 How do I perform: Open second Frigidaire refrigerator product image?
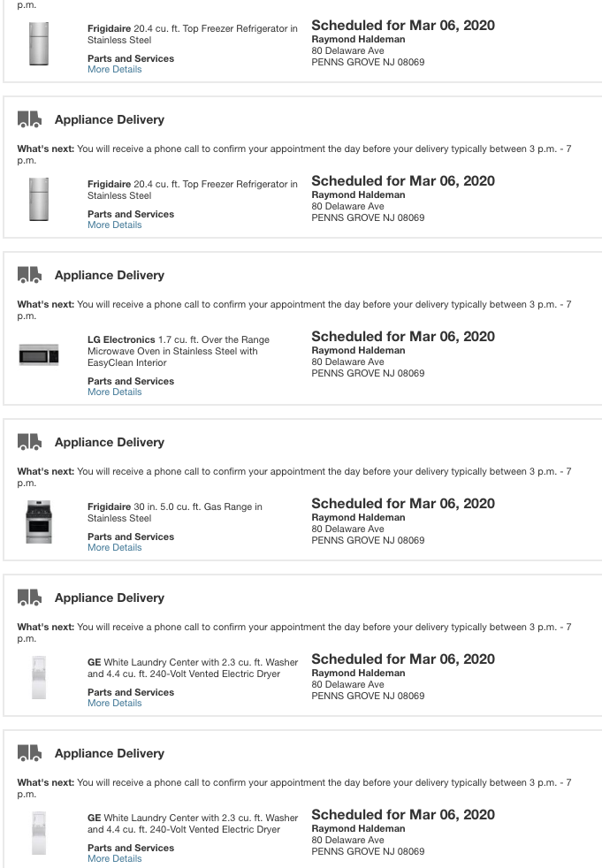(x=39, y=199)
